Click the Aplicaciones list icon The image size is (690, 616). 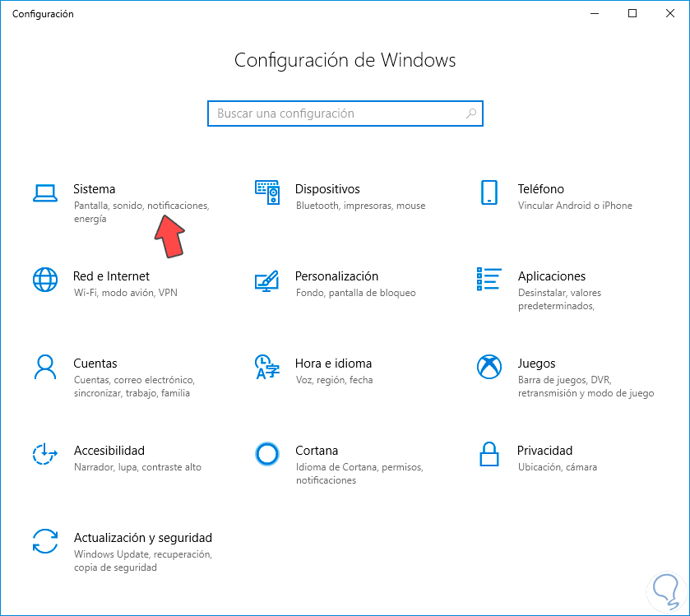489,280
